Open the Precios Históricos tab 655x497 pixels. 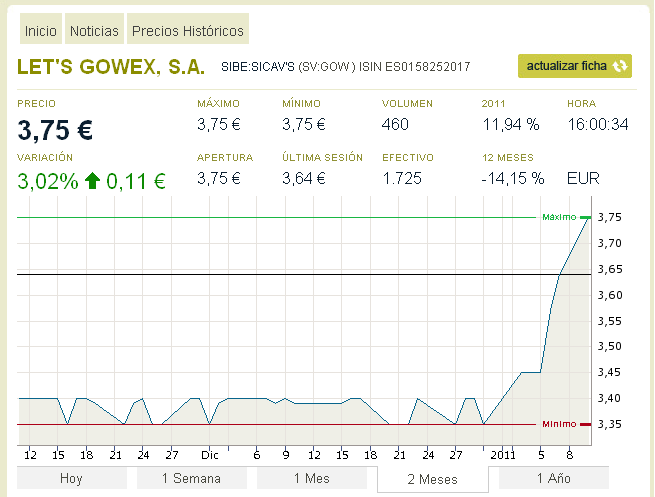tap(187, 31)
